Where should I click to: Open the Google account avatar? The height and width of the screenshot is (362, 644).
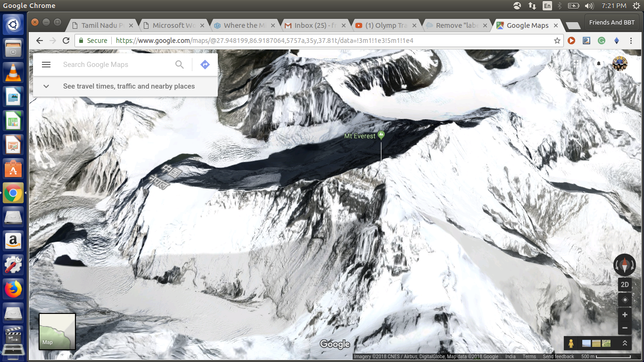pyautogui.click(x=620, y=63)
